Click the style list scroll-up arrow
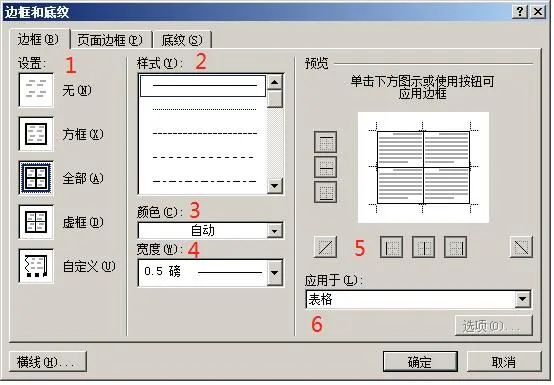 275,82
